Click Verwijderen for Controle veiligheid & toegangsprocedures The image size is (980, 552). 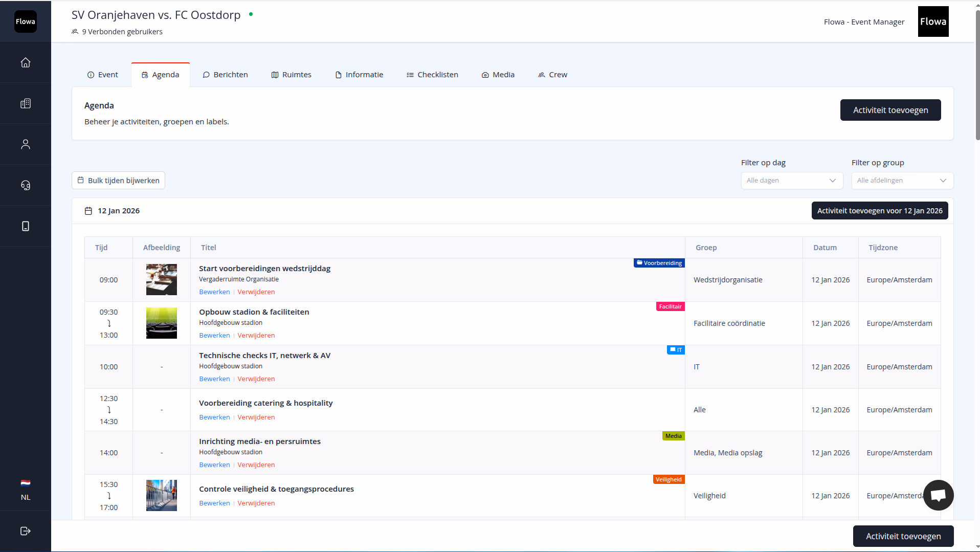coord(256,503)
